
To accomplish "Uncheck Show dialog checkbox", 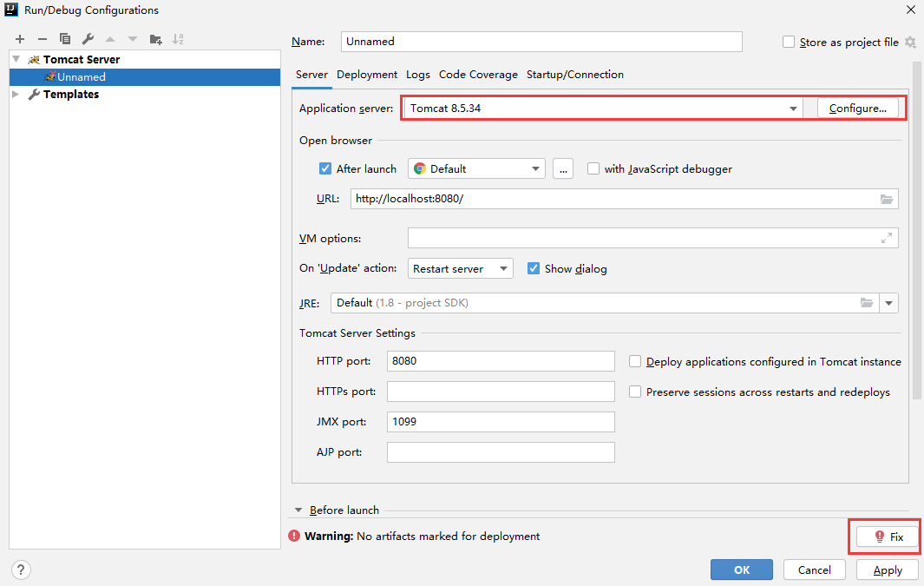I will point(534,268).
